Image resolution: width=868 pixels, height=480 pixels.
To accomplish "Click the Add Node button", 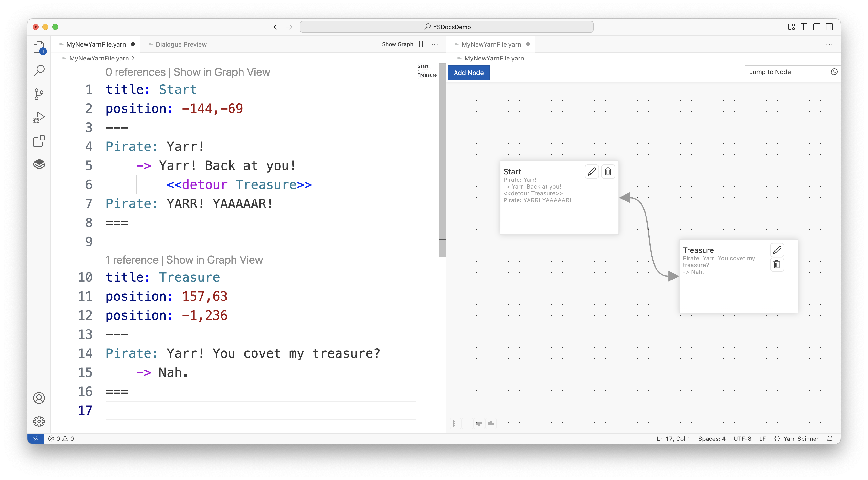I will click(x=468, y=73).
